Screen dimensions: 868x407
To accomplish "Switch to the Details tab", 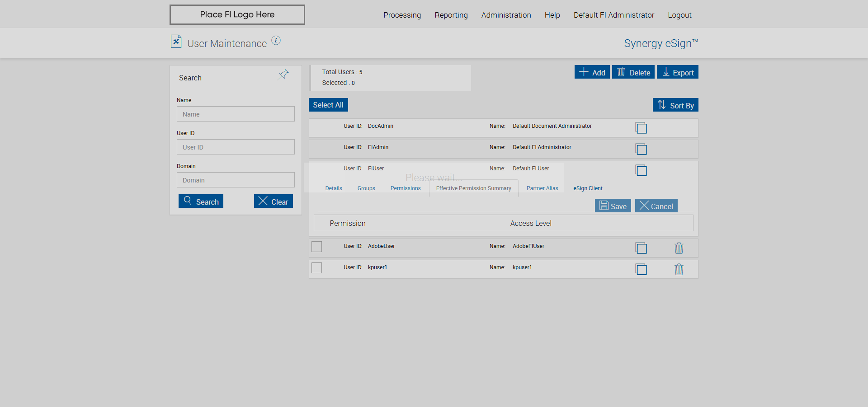I will click(334, 188).
